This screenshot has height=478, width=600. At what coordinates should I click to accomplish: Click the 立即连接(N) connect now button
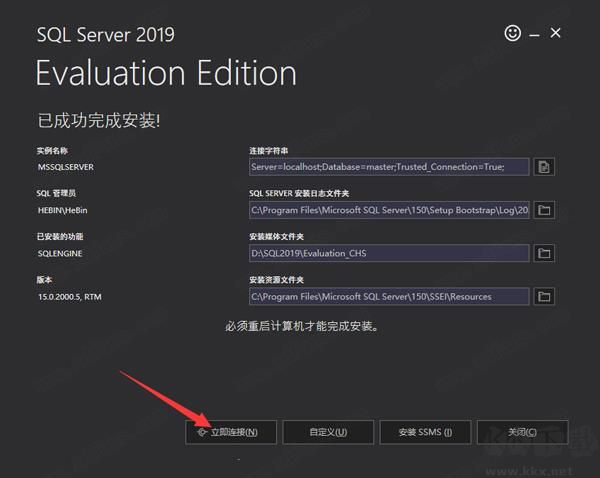(x=231, y=432)
